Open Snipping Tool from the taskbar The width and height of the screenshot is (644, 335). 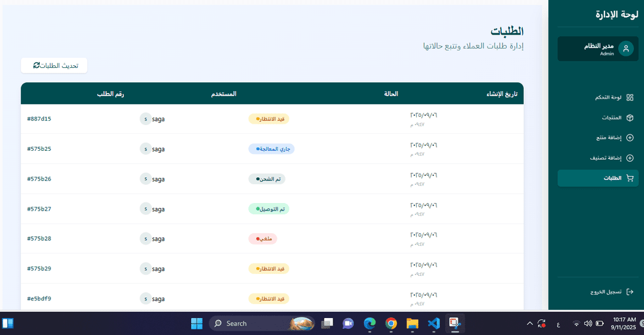[455, 324]
